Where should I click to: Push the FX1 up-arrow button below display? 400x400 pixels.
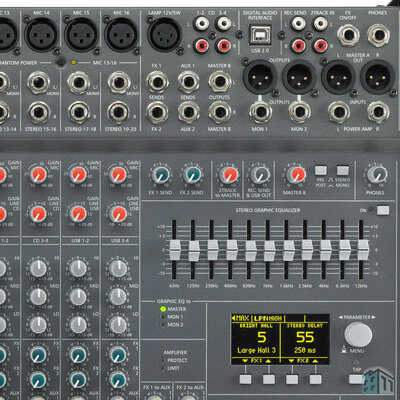269,379
